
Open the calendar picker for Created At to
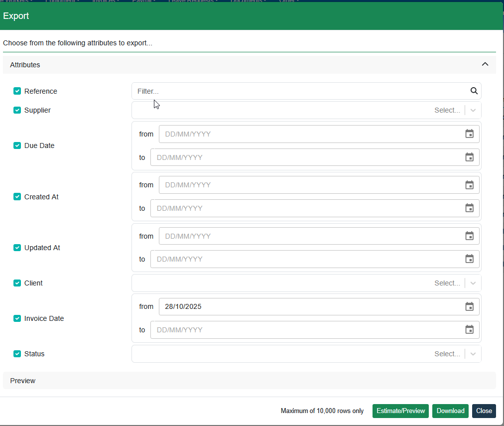point(469,208)
